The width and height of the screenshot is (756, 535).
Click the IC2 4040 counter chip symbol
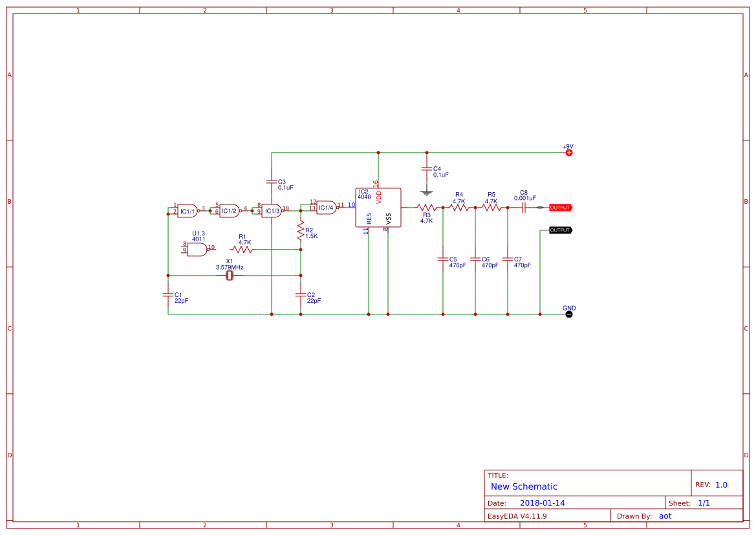click(378, 207)
